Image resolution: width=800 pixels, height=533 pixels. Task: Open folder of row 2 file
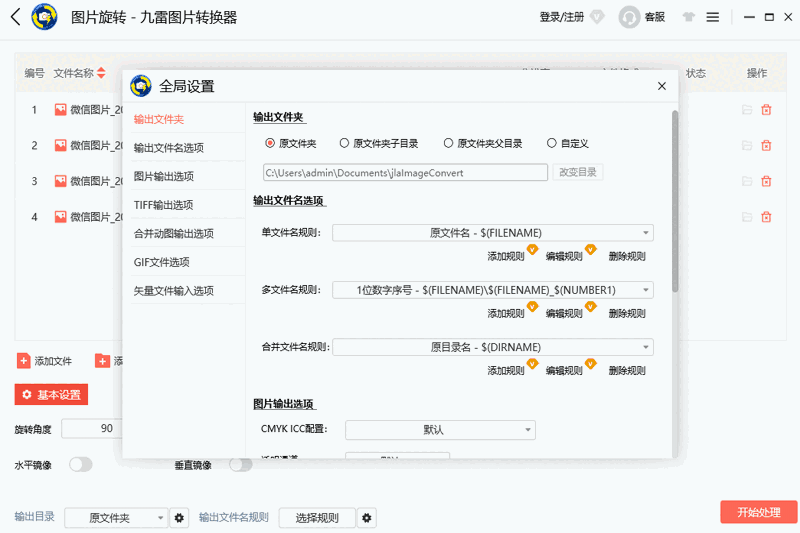pos(747,145)
